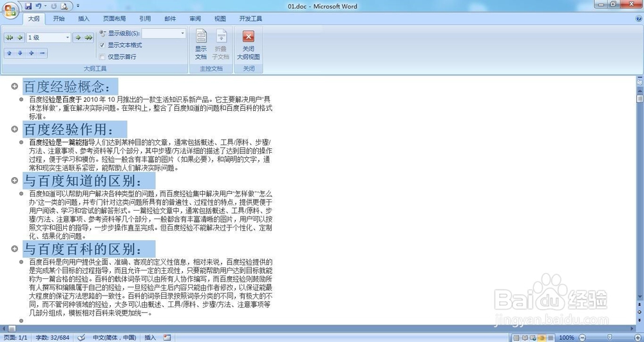Open the 视图 ribbon tab
Screen dimensions: 644x342
click(x=220, y=19)
